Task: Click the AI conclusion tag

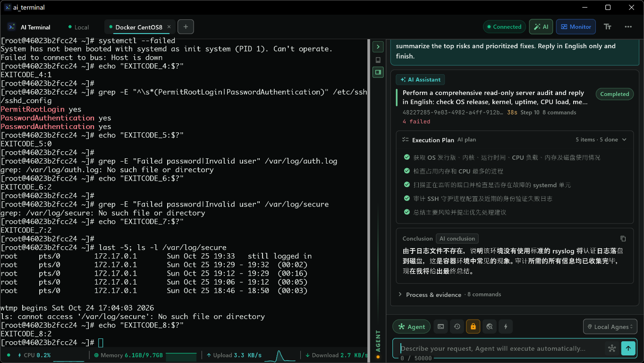Action: (x=457, y=239)
